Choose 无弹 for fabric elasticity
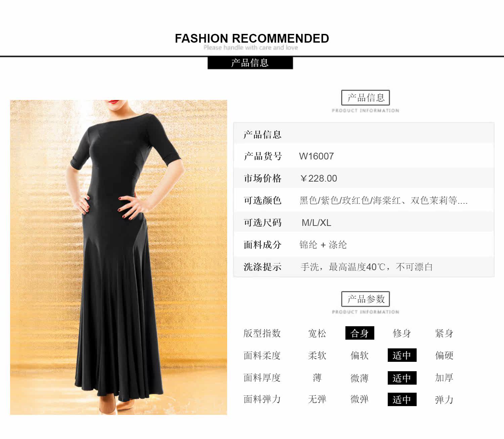 [x=317, y=399]
